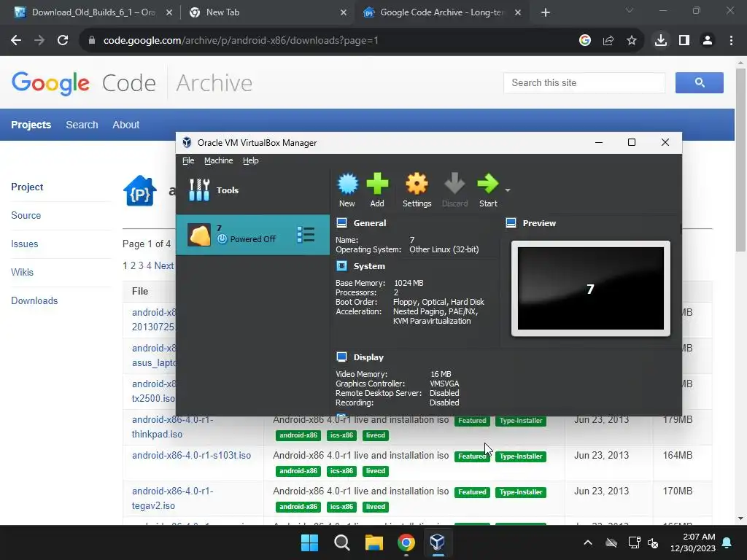Download android-x86-4.0-r1-thinkpad.iso
747x560 pixels.
coord(172,427)
